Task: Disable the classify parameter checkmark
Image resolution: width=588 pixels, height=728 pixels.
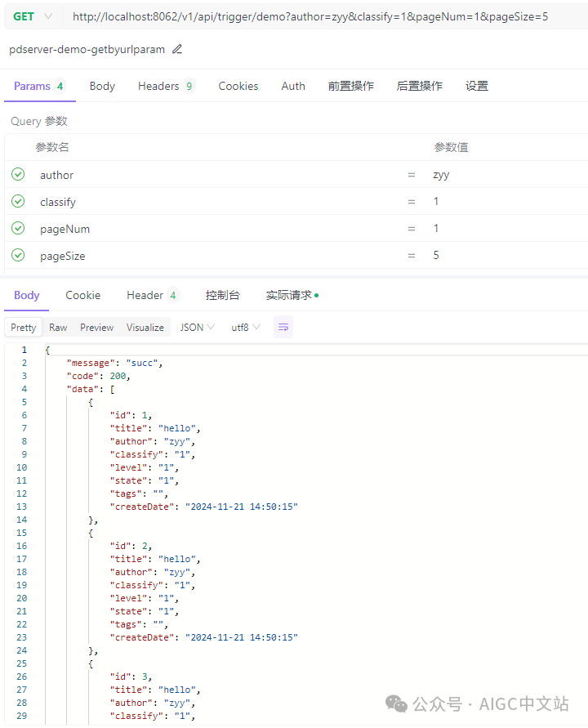Action: pos(18,202)
